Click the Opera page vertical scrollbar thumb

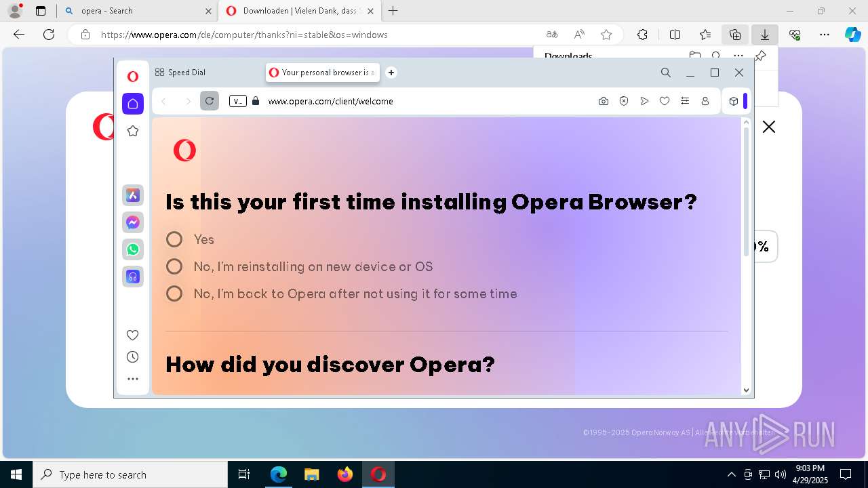(746, 192)
